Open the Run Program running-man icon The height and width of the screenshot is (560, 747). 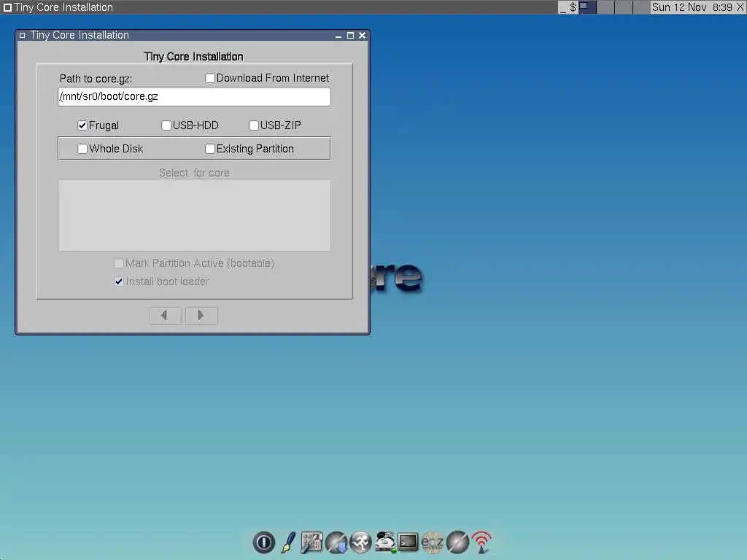pyautogui.click(x=360, y=542)
